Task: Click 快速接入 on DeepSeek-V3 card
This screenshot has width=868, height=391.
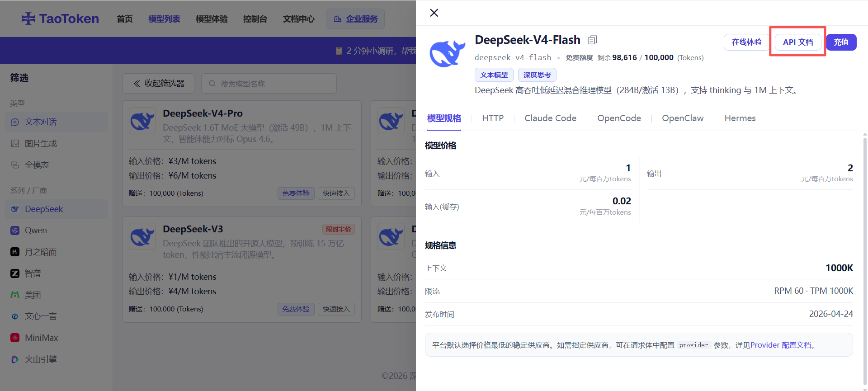Action: click(336, 309)
